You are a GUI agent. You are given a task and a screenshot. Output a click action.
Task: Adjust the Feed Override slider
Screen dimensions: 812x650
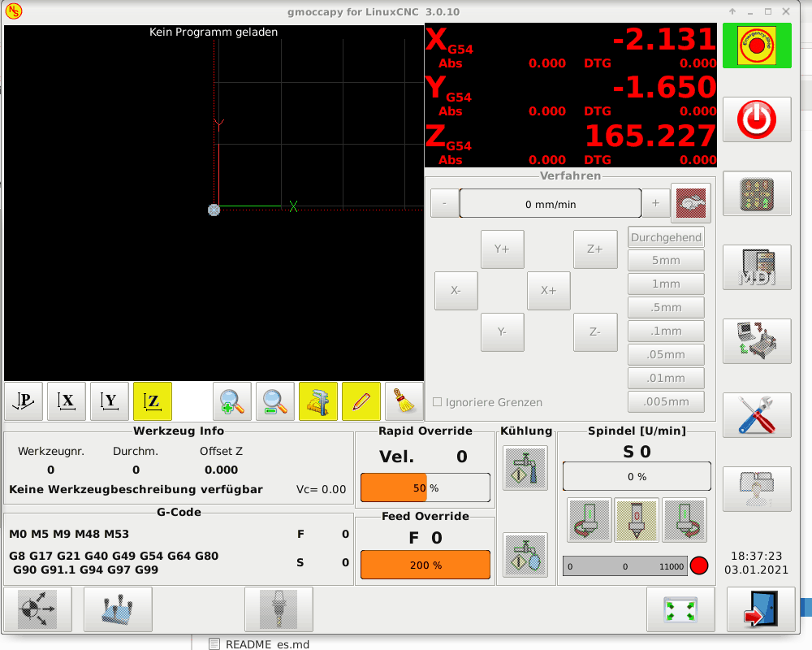coord(425,565)
